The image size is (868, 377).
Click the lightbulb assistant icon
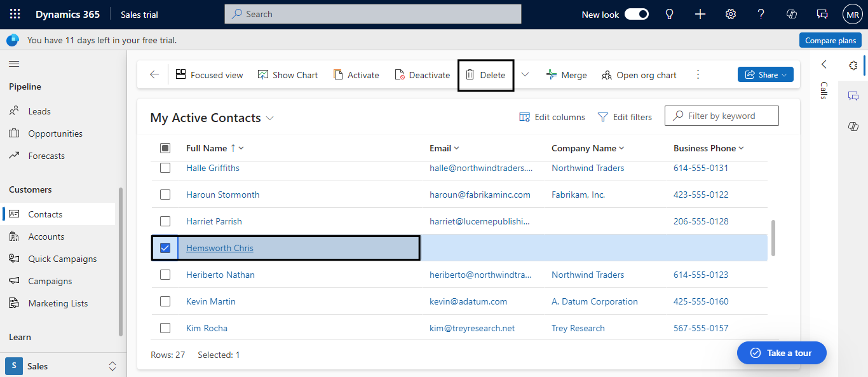tap(669, 14)
